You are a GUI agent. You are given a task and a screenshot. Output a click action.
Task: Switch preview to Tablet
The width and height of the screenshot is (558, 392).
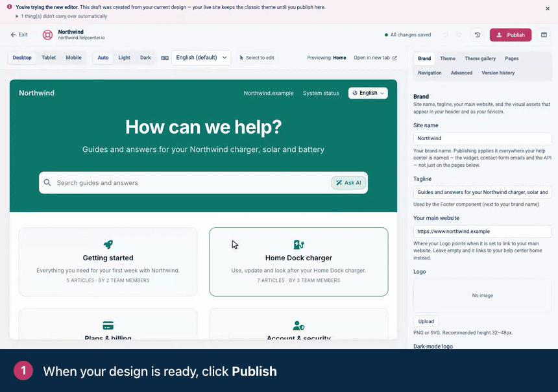click(x=49, y=58)
